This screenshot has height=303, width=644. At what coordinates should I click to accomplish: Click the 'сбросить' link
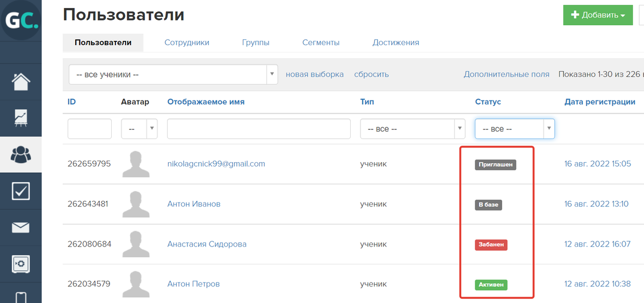tap(371, 74)
